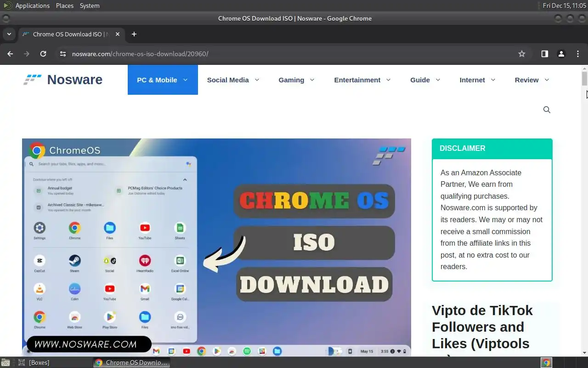Image resolution: width=588 pixels, height=368 pixels.
Task: Click the Chrome OS ISO Download featured image
Action: [x=216, y=247]
